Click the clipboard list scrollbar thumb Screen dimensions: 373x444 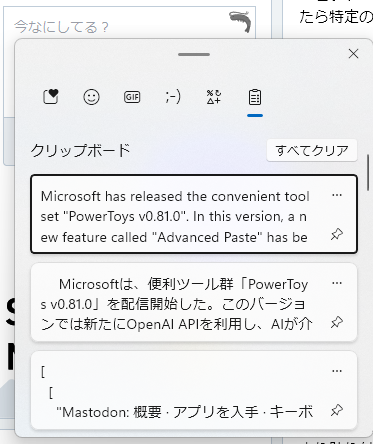click(368, 172)
